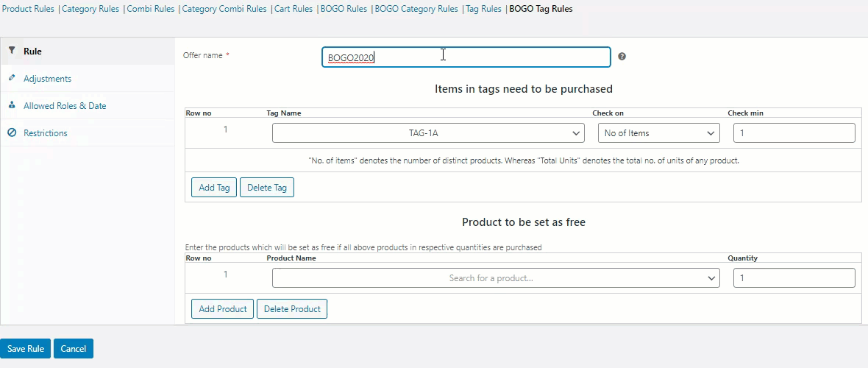
Task: Go to Cart Rules link
Action: pos(294,9)
